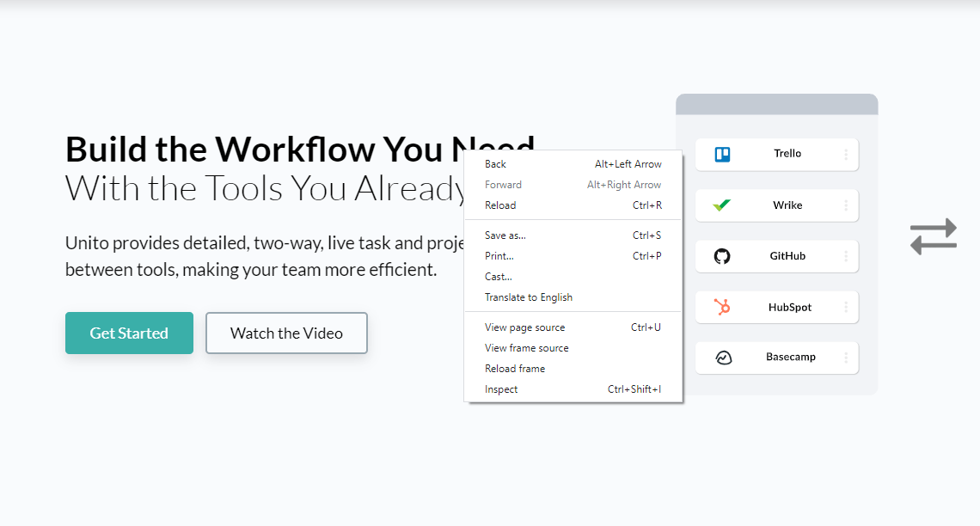Open the Trello card's three-dot menu
Screen dimensions: 980x526
(x=846, y=155)
